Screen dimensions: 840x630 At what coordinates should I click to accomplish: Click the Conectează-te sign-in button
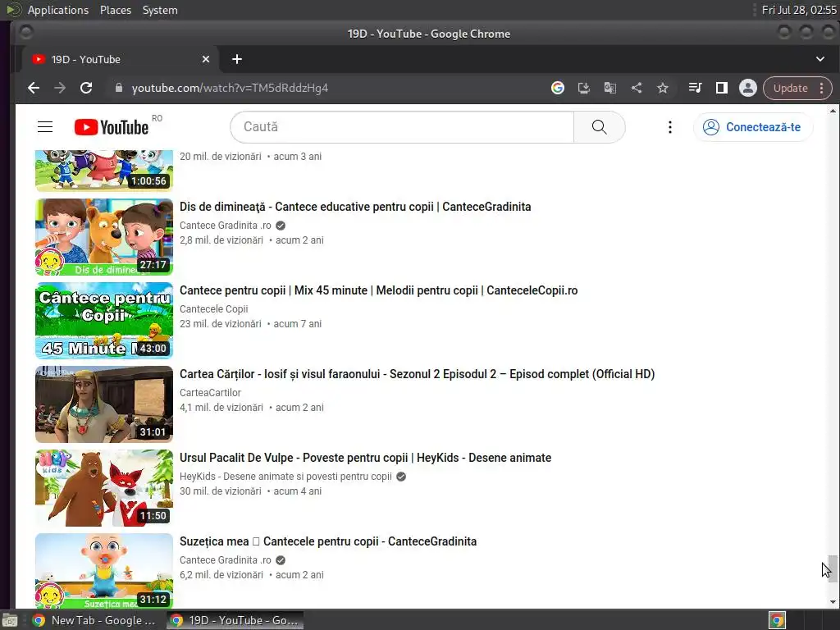[x=753, y=127]
